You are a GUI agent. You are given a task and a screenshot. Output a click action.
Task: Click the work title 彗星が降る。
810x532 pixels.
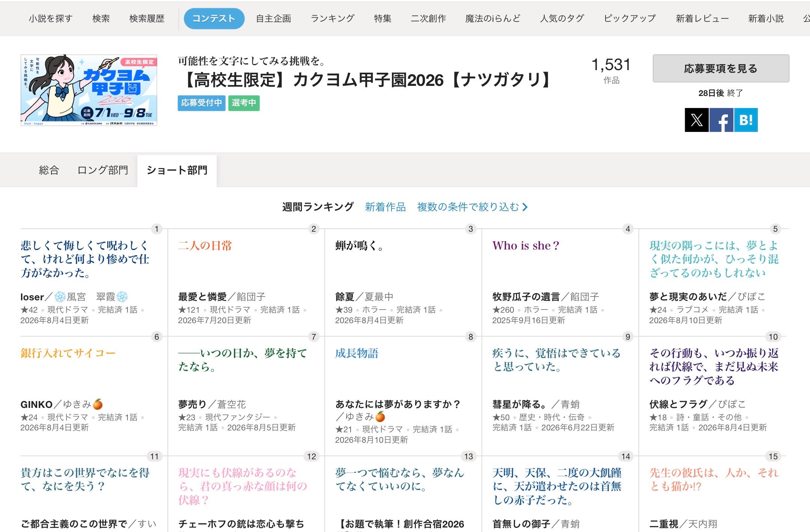pyautogui.click(x=520, y=405)
